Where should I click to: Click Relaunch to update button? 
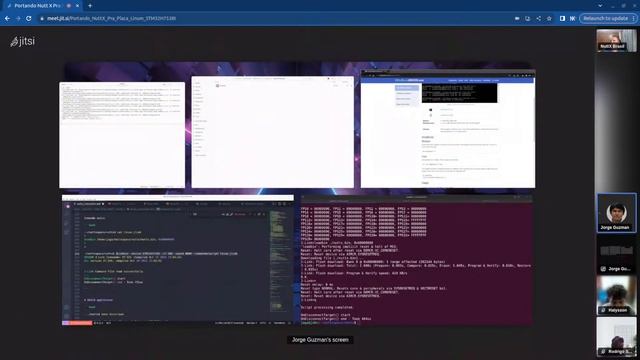[x=605, y=18]
